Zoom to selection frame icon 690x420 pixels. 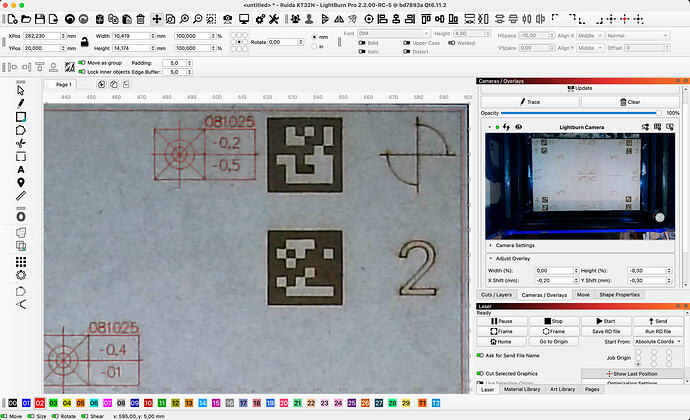click(x=211, y=19)
